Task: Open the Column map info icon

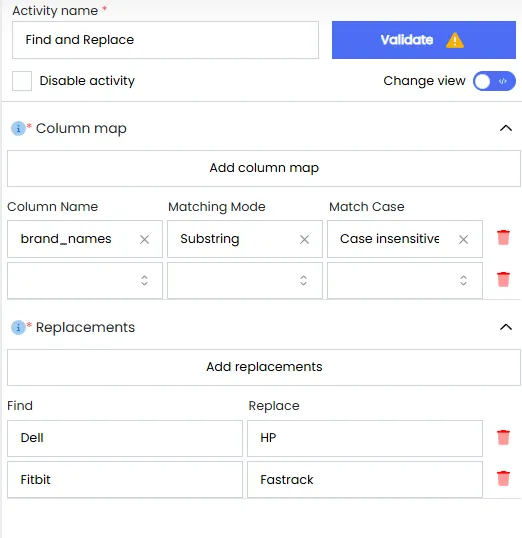Action: (x=18, y=129)
